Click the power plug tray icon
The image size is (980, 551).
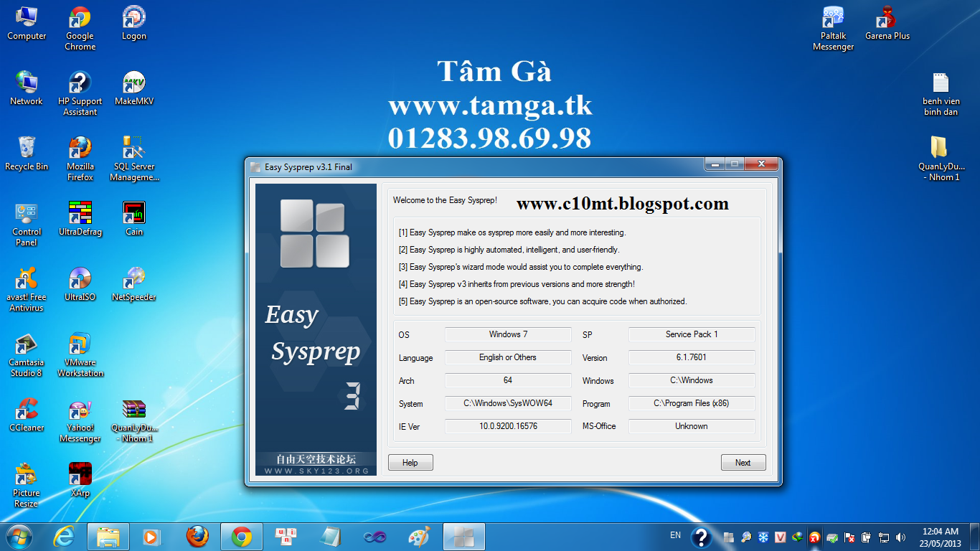click(x=867, y=537)
